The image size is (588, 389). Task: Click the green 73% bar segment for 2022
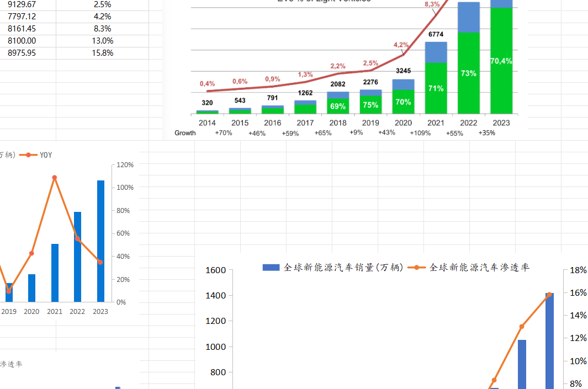[x=468, y=73]
